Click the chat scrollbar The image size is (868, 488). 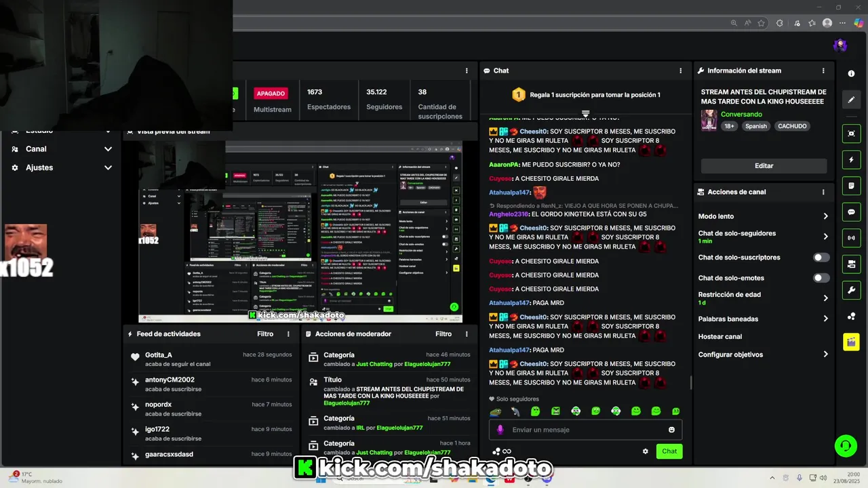point(690,383)
